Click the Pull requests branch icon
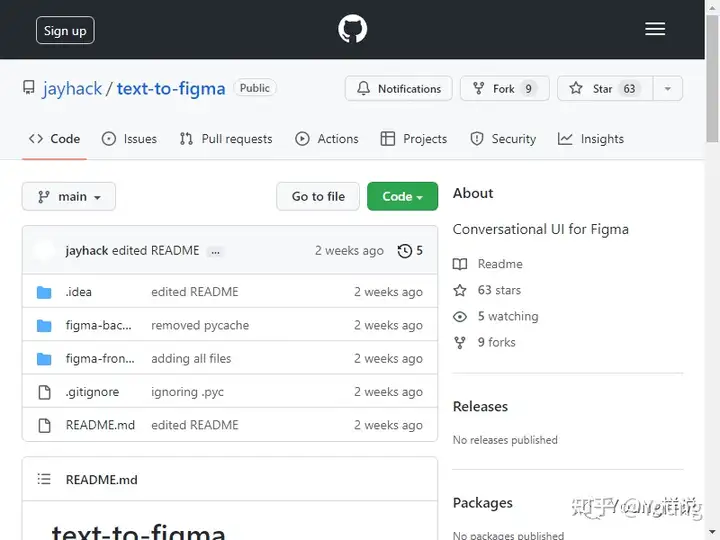The image size is (720, 540). pos(186,139)
